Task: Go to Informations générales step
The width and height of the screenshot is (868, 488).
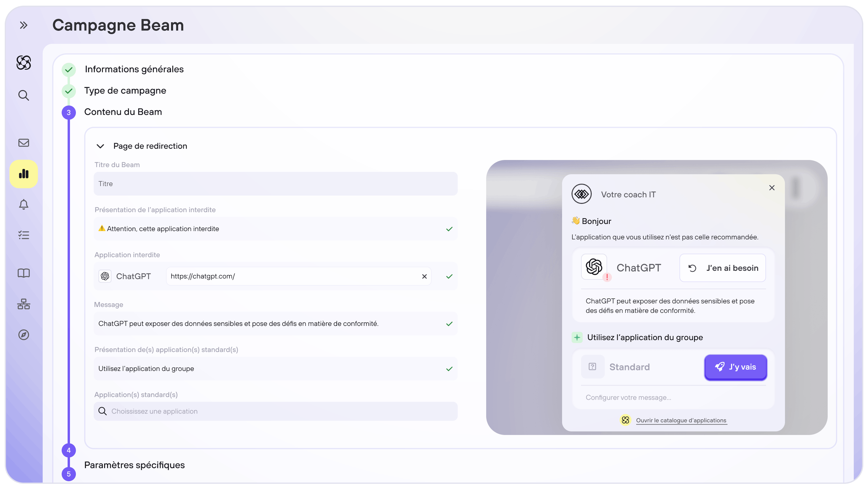Action: [x=134, y=69]
